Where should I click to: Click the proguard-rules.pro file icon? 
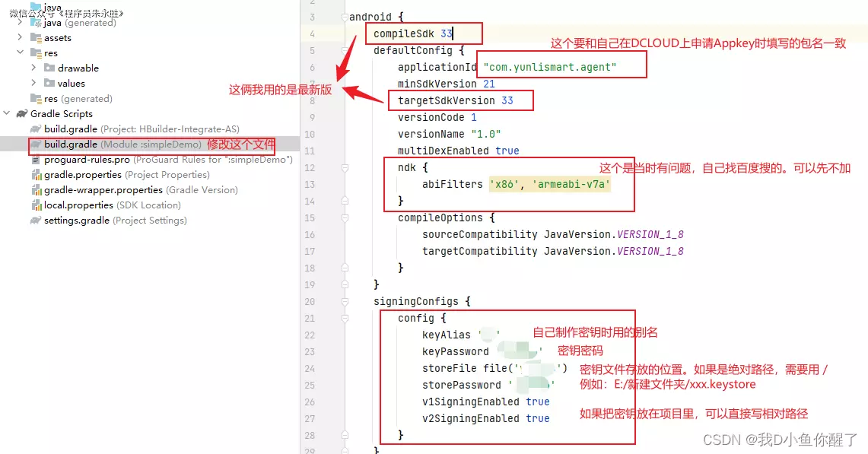pyautogui.click(x=36, y=160)
